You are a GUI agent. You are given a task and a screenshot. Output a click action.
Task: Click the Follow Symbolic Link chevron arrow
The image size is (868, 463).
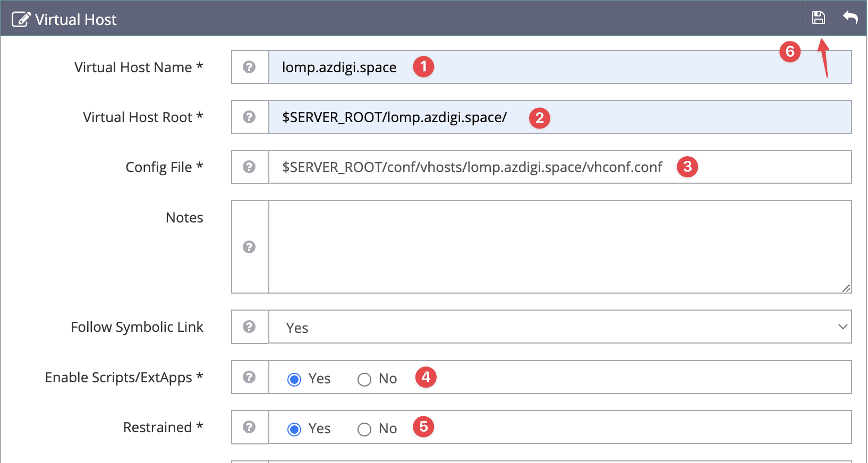[842, 327]
